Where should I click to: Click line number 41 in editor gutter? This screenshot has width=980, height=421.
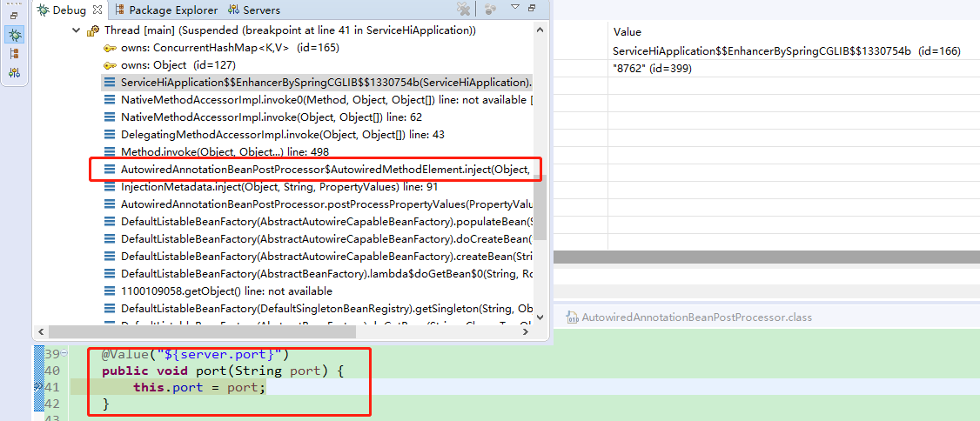coord(52,387)
